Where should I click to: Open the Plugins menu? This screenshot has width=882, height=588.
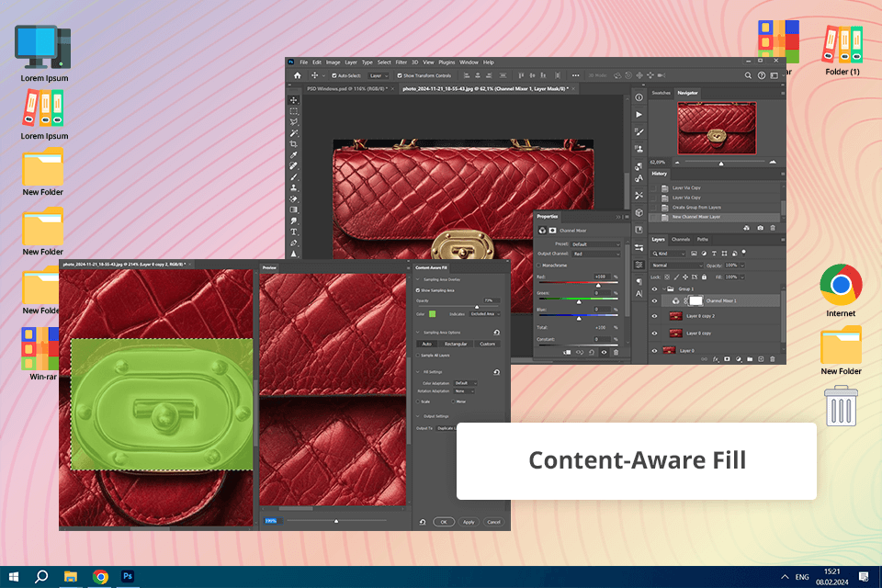pyautogui.click(x=447, y=62)
